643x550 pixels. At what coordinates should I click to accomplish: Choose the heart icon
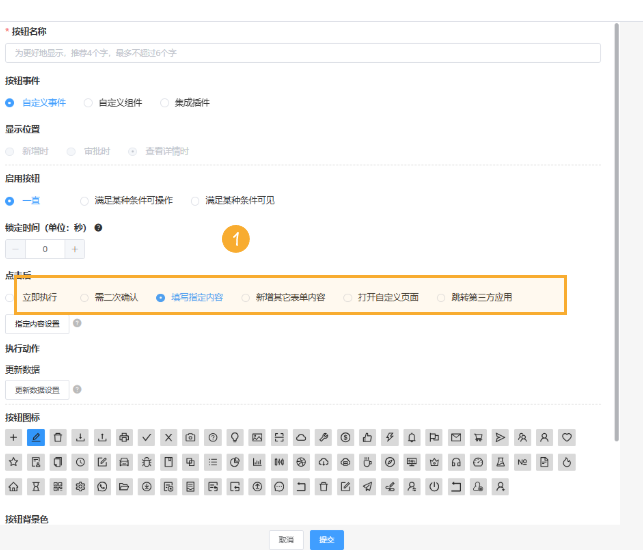(x=567, y=438)
